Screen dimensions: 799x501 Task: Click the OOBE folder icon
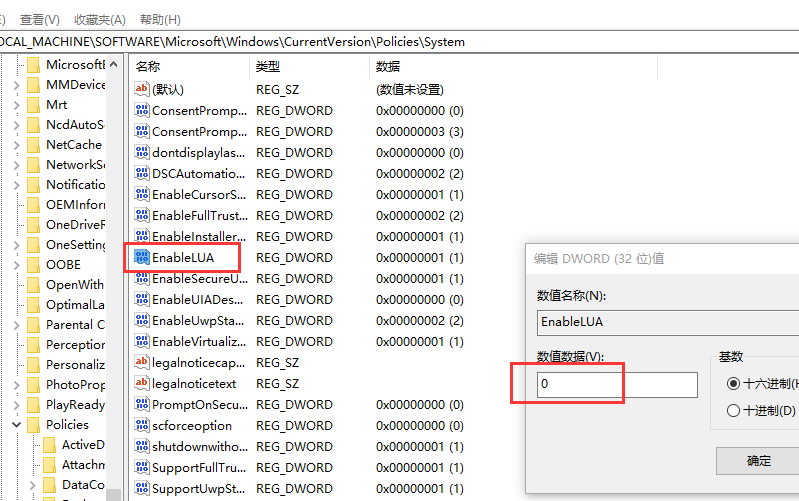pyautogui.click(x=34, y=265)
